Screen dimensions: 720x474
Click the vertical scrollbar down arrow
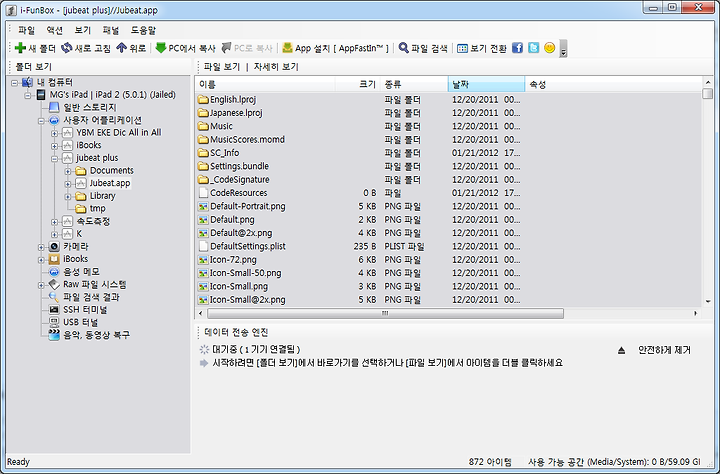708,302
